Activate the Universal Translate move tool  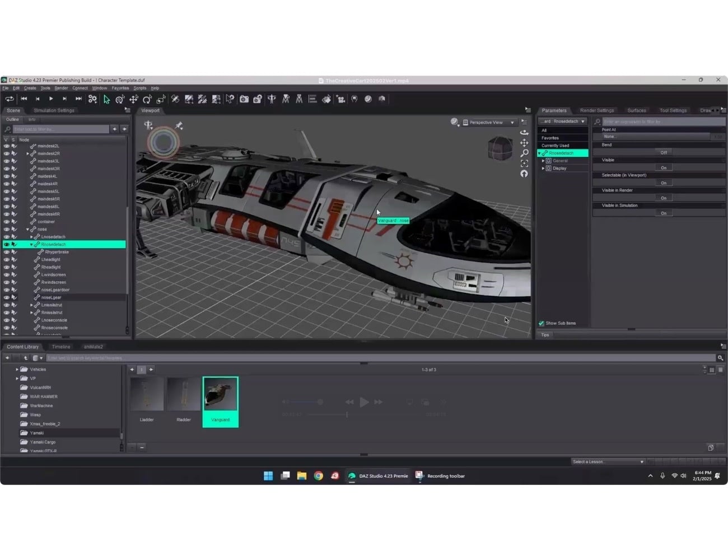(x=133, y=99)
